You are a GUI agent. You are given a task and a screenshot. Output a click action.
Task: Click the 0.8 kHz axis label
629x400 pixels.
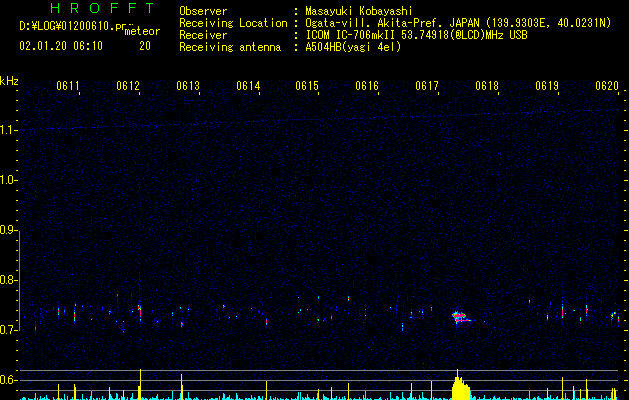pyautogui.click(x=8, y=280)
